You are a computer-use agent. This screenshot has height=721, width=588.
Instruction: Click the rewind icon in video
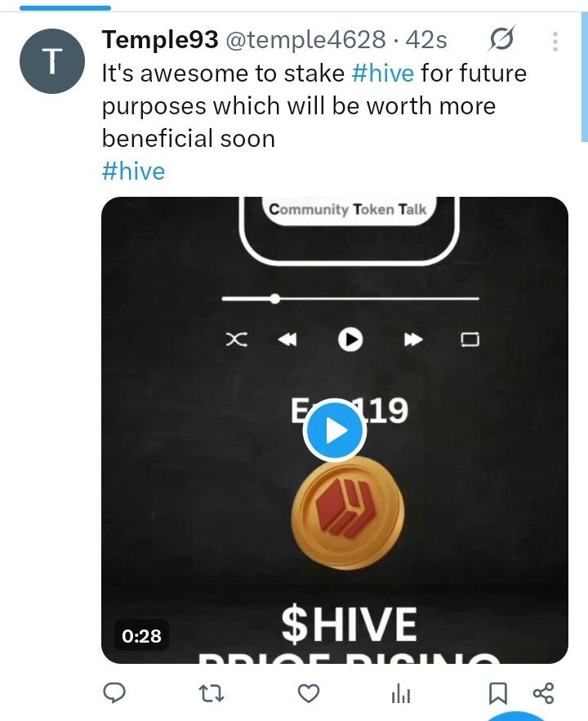pos(287,340)
